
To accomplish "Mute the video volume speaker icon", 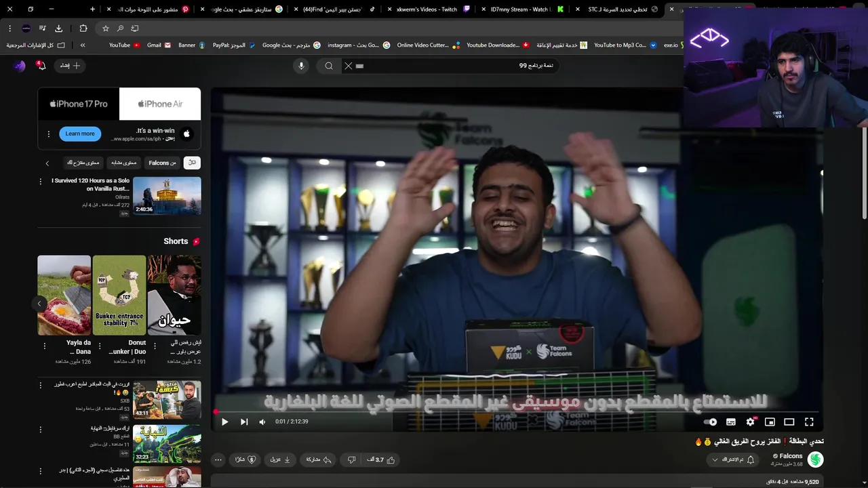I will tap(262, 422).
